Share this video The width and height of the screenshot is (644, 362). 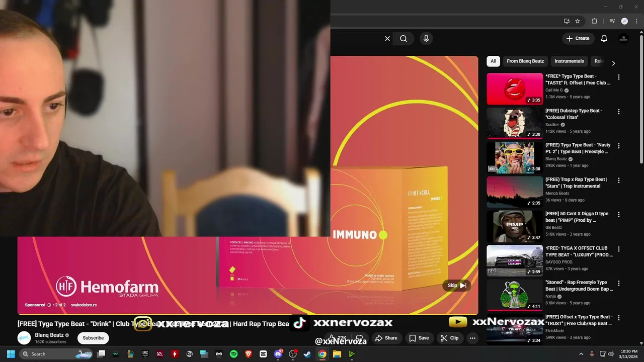coord(386,338)
